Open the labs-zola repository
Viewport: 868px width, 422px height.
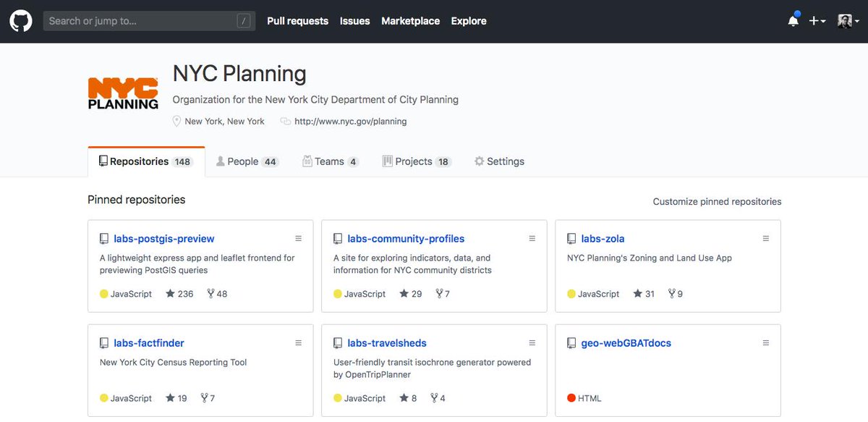tap(603, 239)
